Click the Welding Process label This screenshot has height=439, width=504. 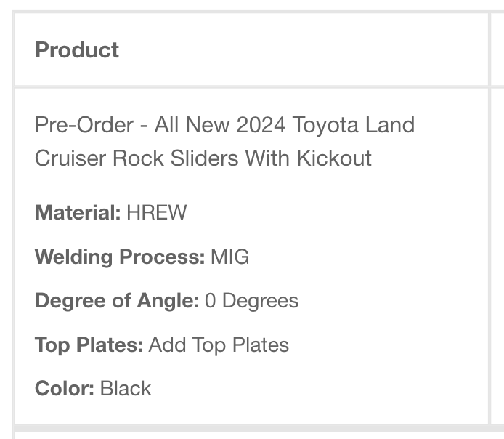click(120, 257)
